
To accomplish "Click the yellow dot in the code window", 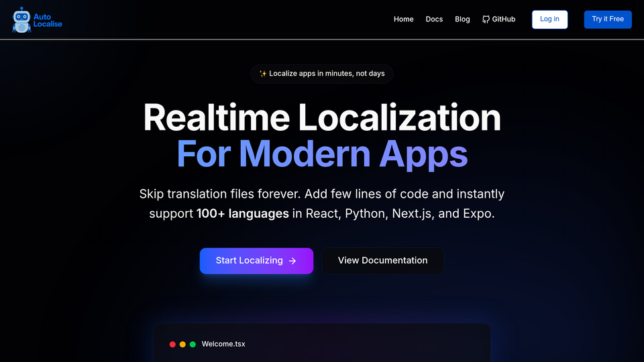I will pos(182,345).
